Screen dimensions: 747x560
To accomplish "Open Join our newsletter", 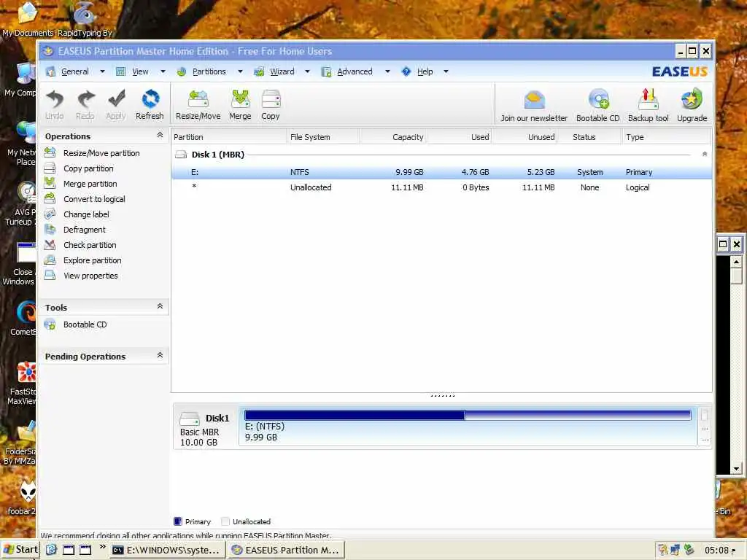I will coord(534,106).
